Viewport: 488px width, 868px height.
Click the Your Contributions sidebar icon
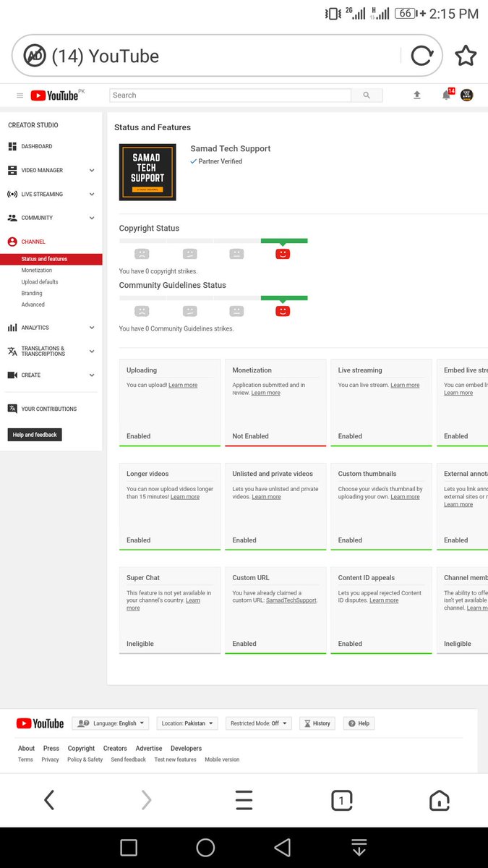tap(12, 409)
